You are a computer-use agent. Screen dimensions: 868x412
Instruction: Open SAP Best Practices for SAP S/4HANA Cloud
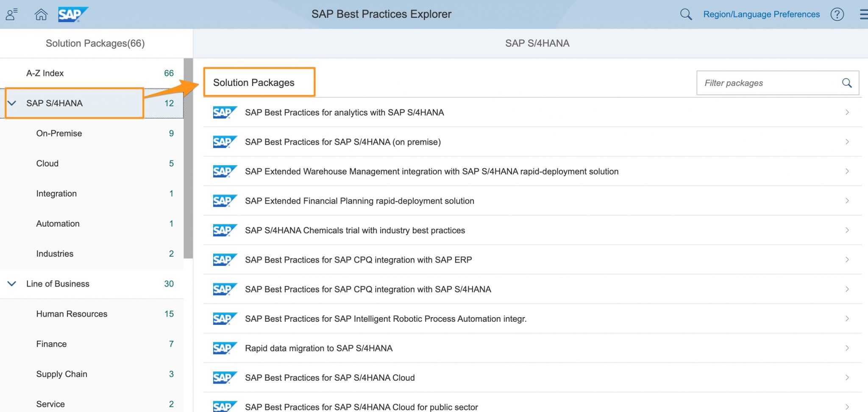(329, 377)
